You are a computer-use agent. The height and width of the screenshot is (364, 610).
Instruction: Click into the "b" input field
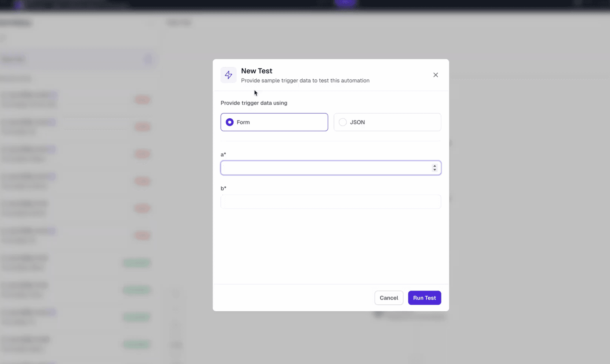(x=331, y=202)
